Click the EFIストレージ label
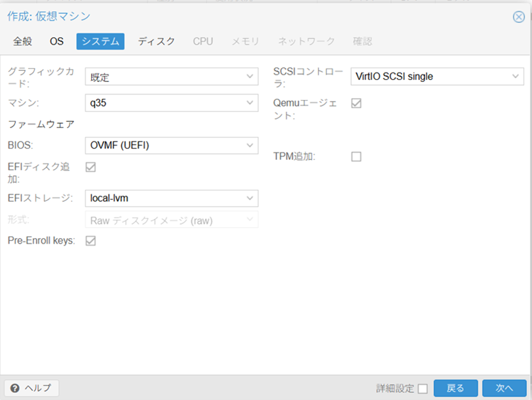The height and width of the screenshot is (400, 532). click(x=40, y=198)
